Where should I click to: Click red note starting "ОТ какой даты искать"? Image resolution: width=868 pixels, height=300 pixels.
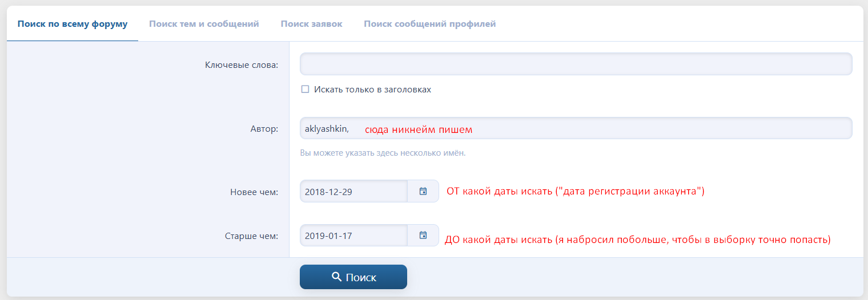pyautogui.click(x=575, y=191)
